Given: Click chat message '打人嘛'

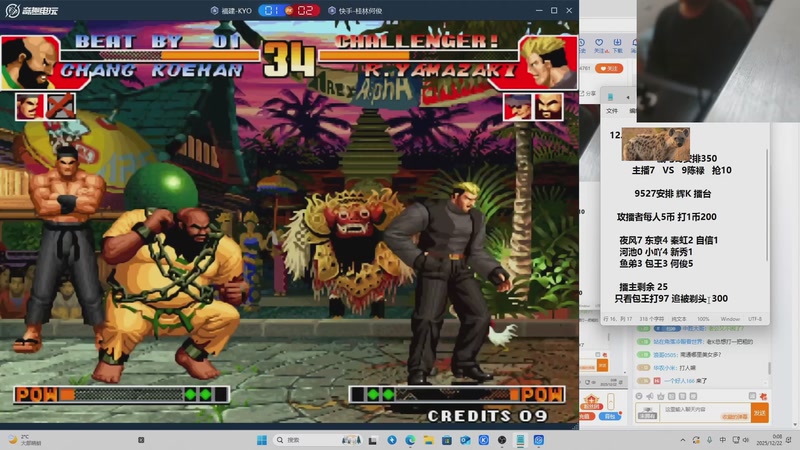Looking at the screenshot, I should coord(687,368).
